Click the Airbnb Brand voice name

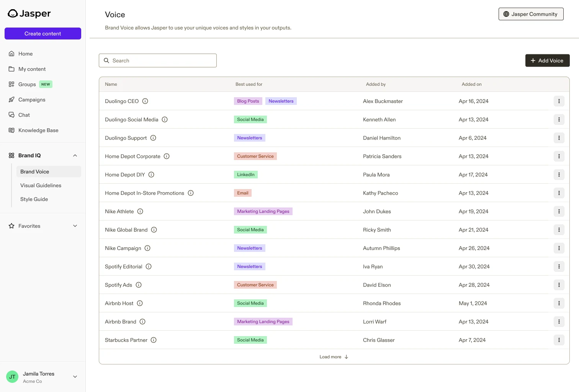pos(121,322)
